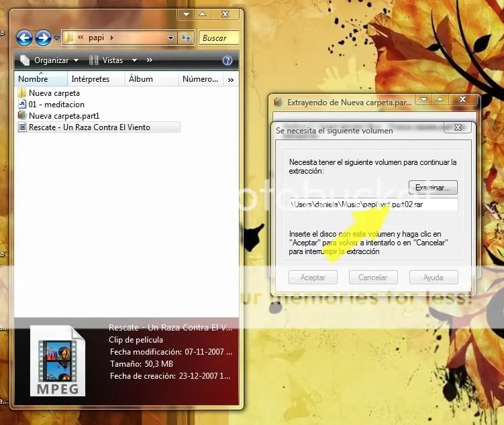
Task: Close the papi Explorer window
Action: pyautogui.click(x=225, y=15)
